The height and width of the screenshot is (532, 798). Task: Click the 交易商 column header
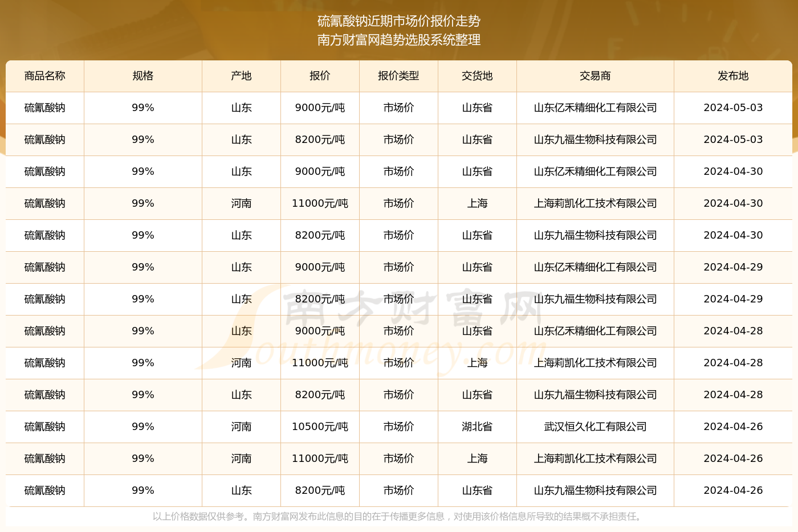pyautogui.click(x=596, y=76)
